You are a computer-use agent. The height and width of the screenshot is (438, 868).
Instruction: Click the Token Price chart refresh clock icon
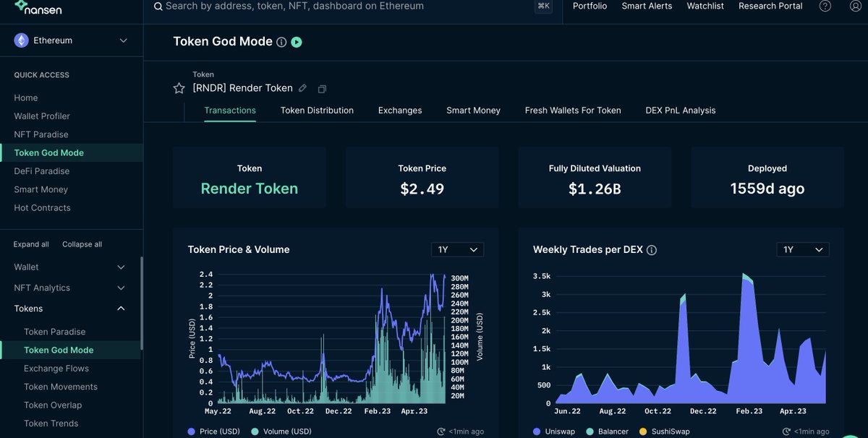(x=441, y=431)
